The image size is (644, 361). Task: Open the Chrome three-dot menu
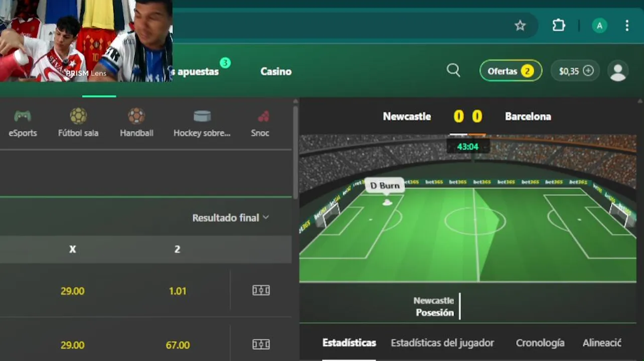(x=627, y=26)
